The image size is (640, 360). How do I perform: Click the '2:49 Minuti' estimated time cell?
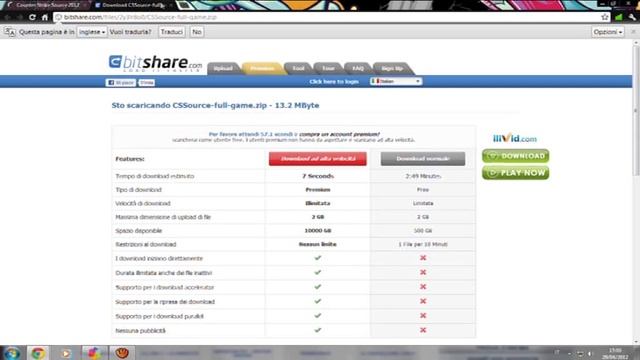pos(423,176)
